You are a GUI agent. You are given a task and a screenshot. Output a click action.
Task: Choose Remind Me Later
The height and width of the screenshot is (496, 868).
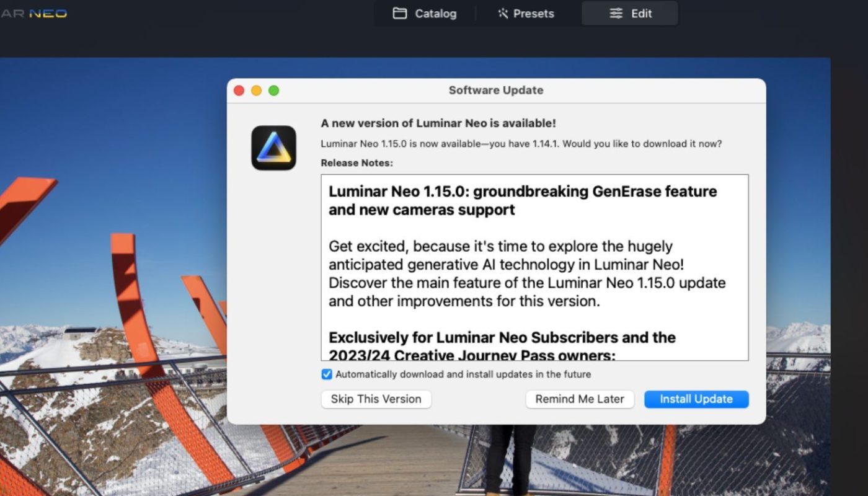580,399
